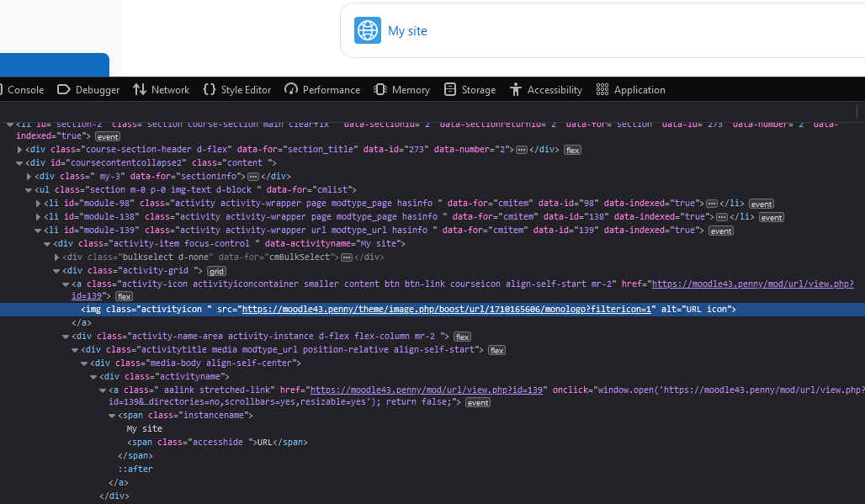Collapse the activitytitle media div node

[x=76, y=350]
